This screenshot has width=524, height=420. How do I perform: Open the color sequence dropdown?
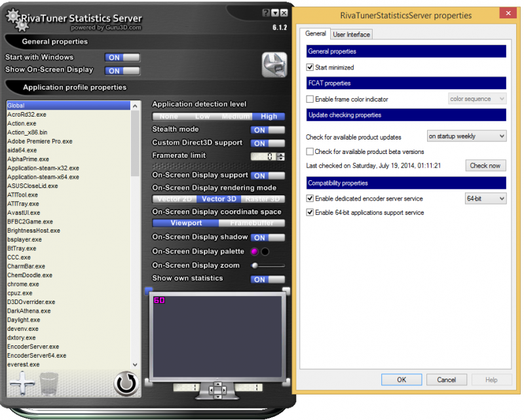(477, 99)
